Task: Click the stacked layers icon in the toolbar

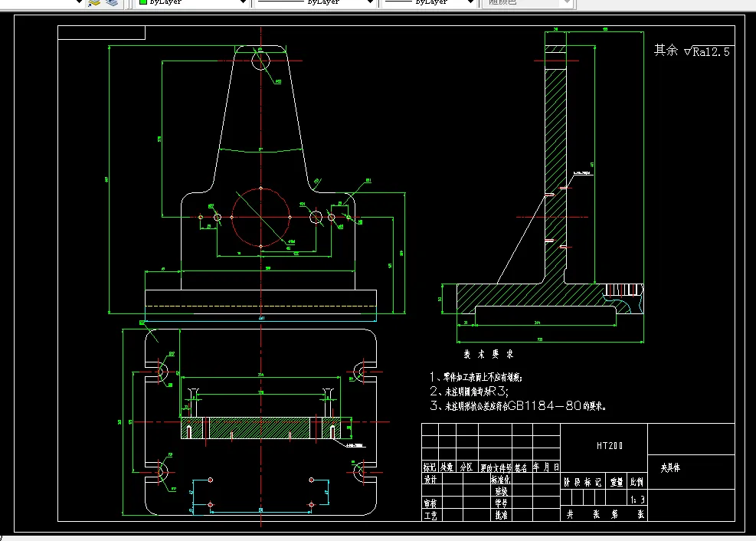Action: pos(112,2)
